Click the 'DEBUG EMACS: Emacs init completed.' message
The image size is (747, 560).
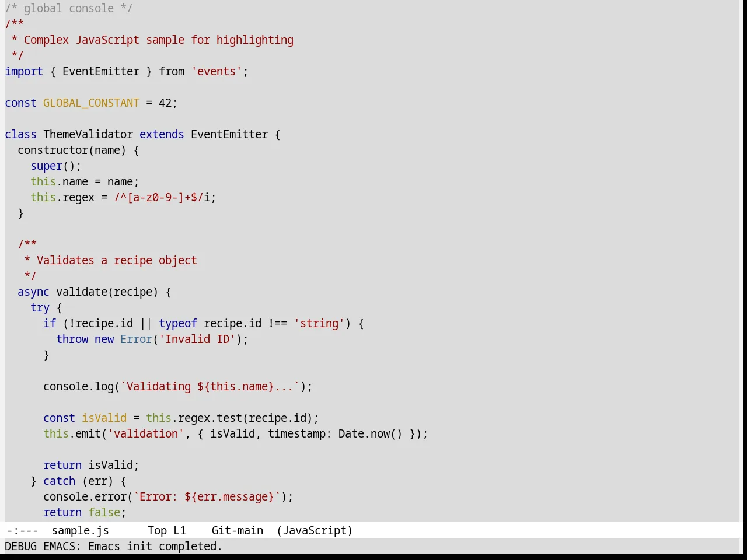tap(113, 546)
